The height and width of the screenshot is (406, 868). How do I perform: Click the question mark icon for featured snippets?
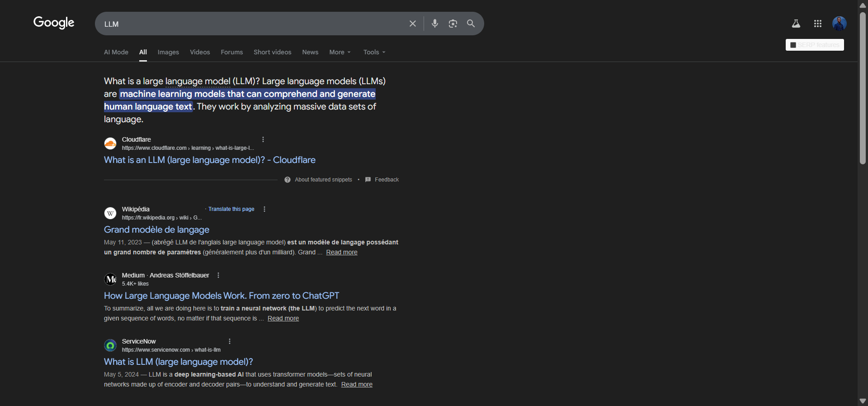288,180
